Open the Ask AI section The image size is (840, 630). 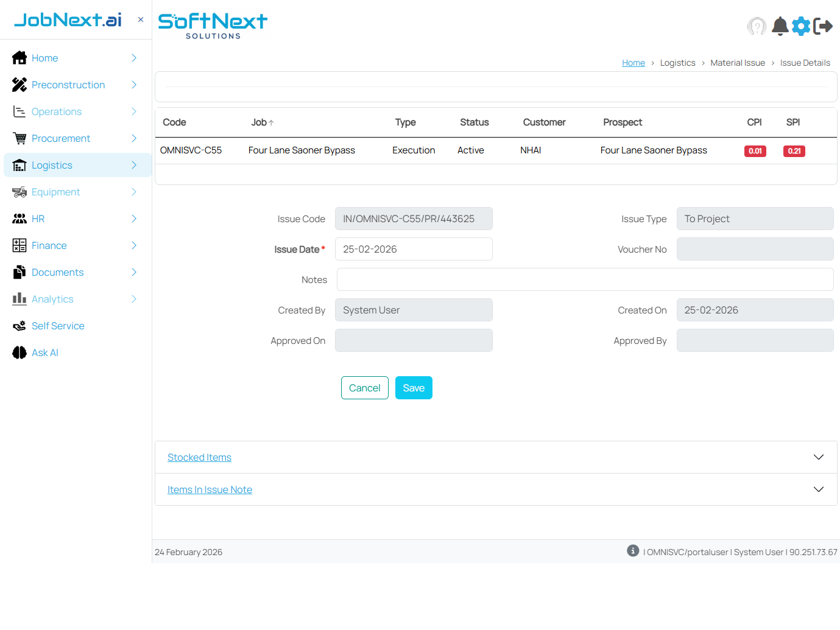point(43,352)
